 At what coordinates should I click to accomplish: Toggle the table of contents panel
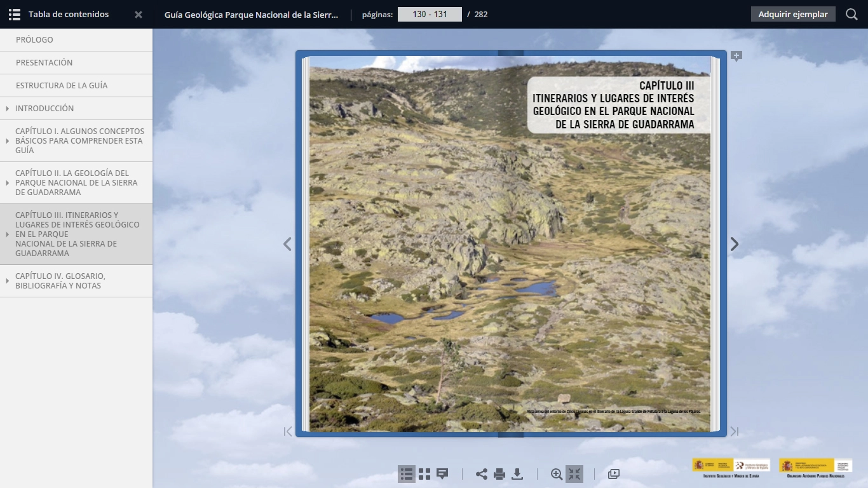pyautogui.click(x=14, y=13)
